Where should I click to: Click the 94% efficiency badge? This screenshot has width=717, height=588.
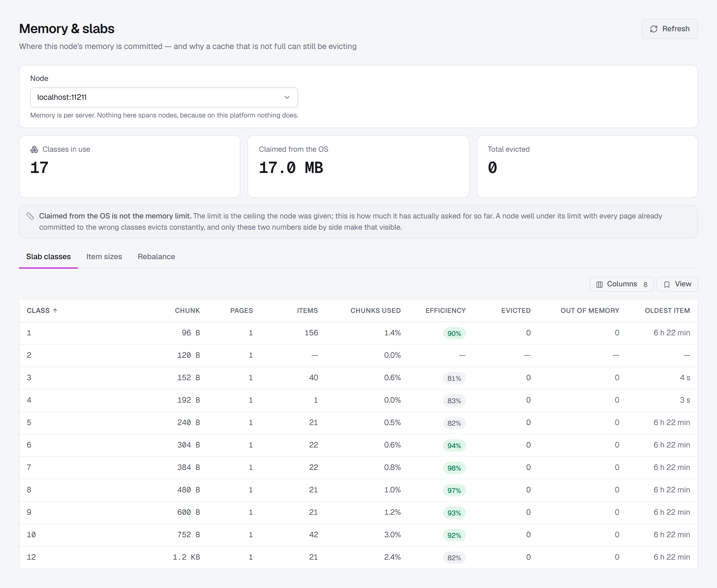[454, 445]
